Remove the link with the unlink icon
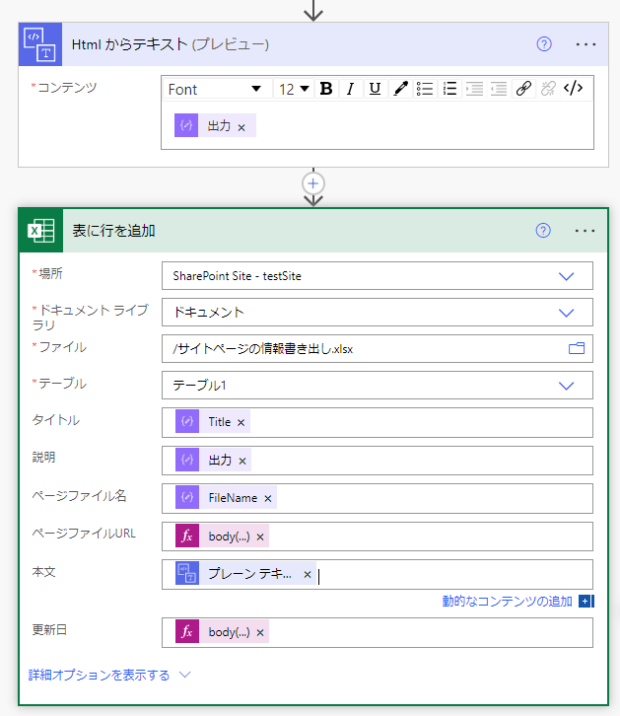The height and width of the screenshot is (716, 620). (x=548, y=89)
